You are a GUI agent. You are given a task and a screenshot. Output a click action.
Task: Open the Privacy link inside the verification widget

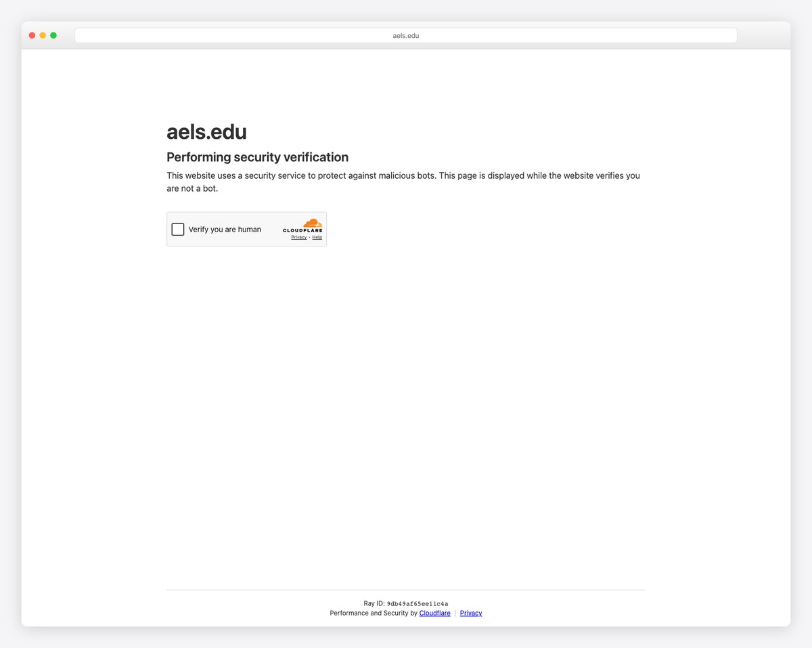pyautogui.click(x=299, y=238)
